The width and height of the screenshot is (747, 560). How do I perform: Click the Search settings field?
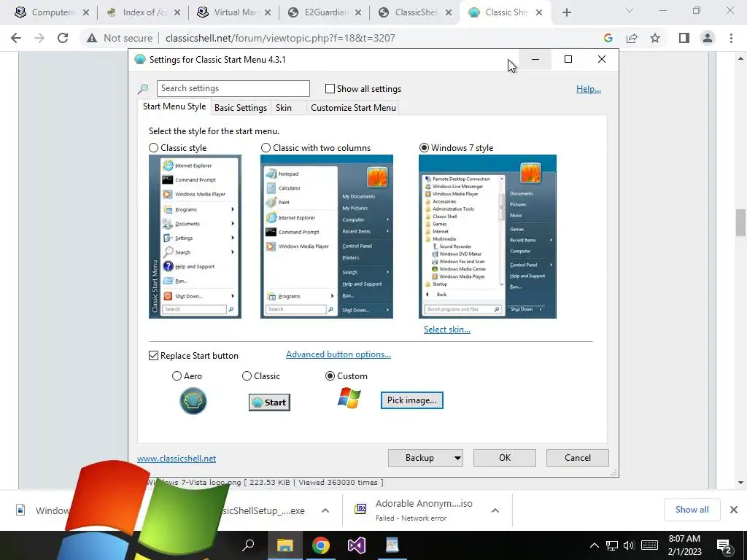[233, 88]
